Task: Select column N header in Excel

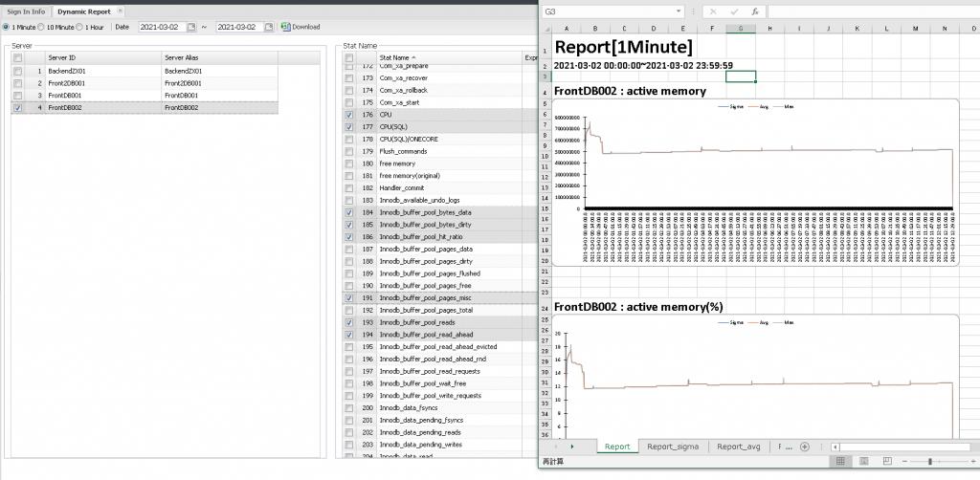Action: pos(945,28)
